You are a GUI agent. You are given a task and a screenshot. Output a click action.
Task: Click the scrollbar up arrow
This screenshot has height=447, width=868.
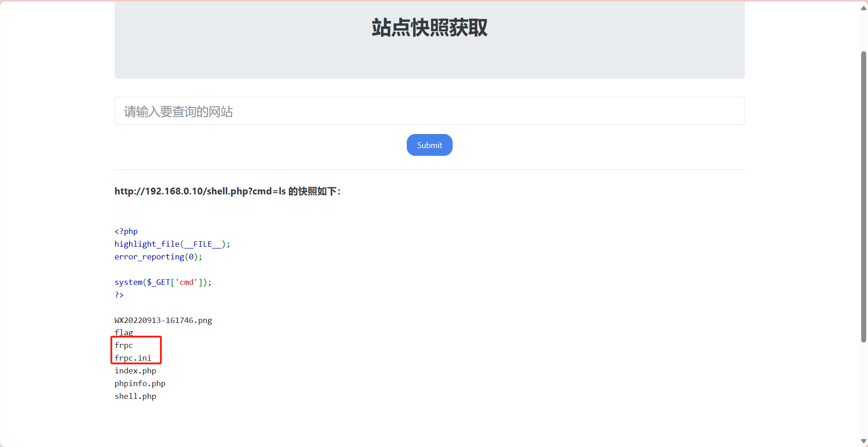coord(863,8)
